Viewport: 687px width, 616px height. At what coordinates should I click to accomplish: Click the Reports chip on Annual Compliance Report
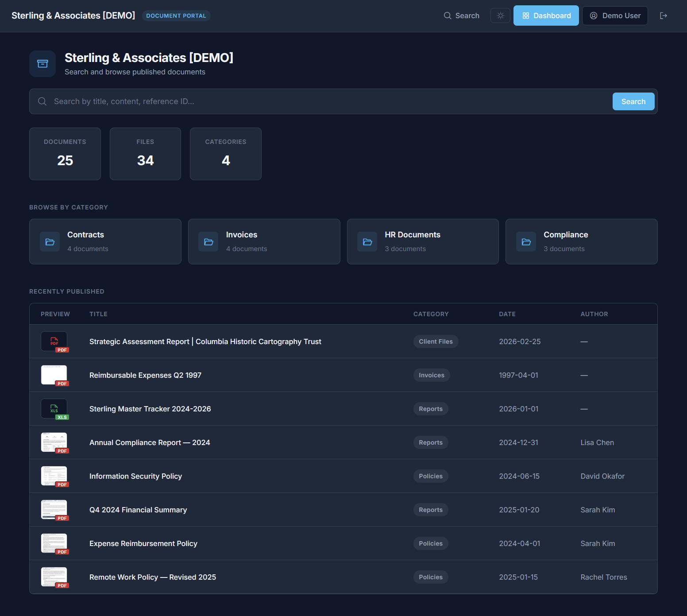(430, 442)
